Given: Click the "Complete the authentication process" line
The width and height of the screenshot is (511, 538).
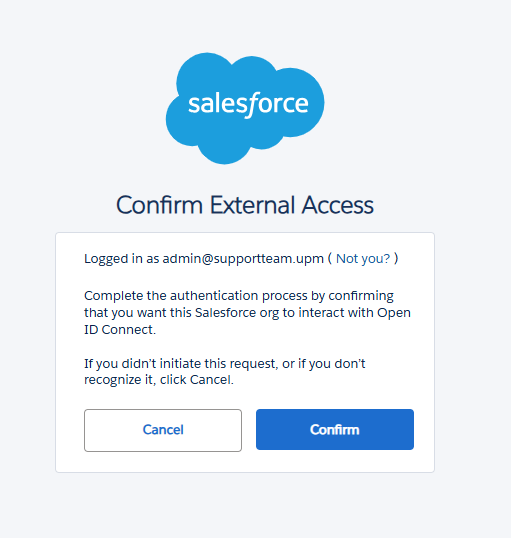Looking at the screenshot, I should (x=239, y=296).
